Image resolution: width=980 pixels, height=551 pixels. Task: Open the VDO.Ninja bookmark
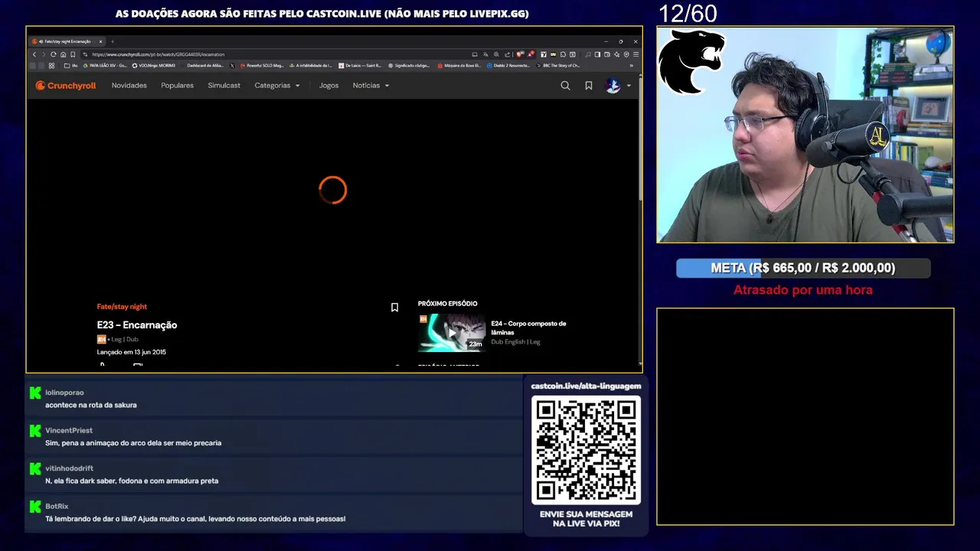(x=154, y=66)
